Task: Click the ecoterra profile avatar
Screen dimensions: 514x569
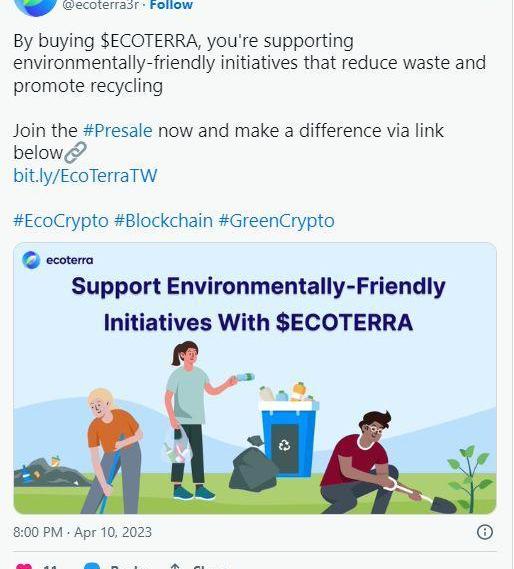Action: (x=35, y=7)
